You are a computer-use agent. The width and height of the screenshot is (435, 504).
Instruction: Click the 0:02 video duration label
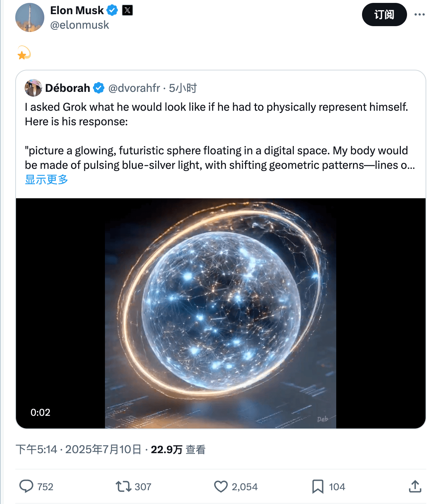(x=40, y=412)
